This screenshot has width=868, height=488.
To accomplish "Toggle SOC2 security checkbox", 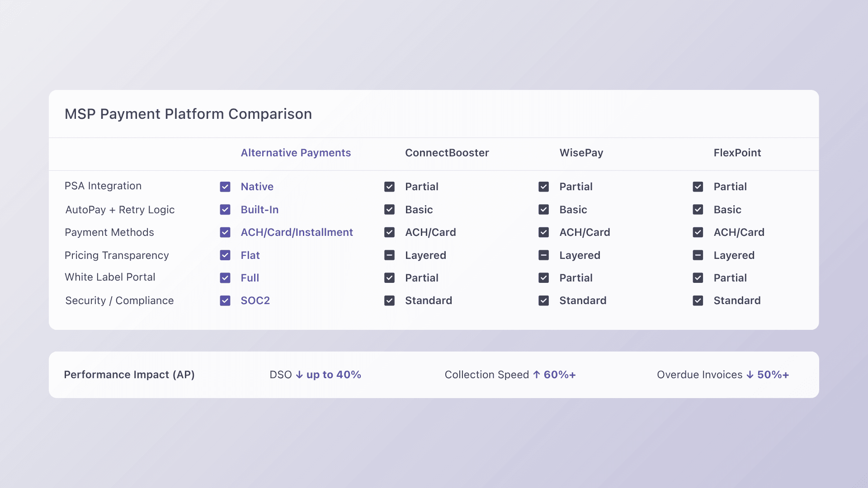I will 225,301.
